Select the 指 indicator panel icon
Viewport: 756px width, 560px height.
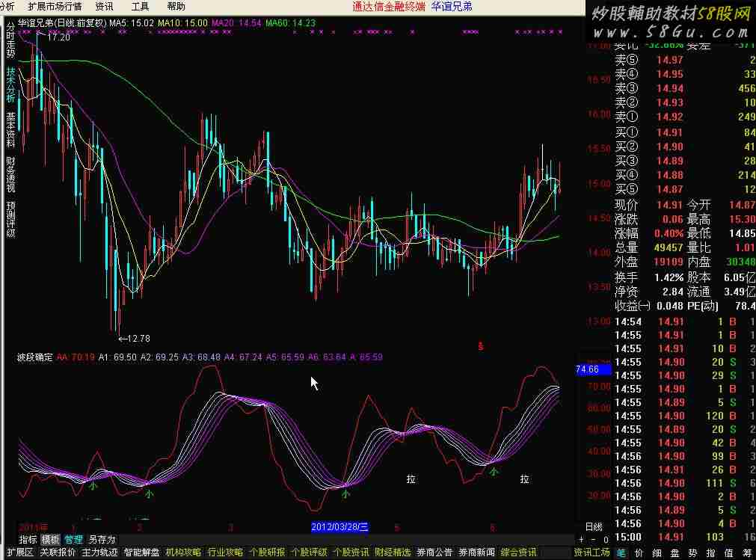(712, 553)
